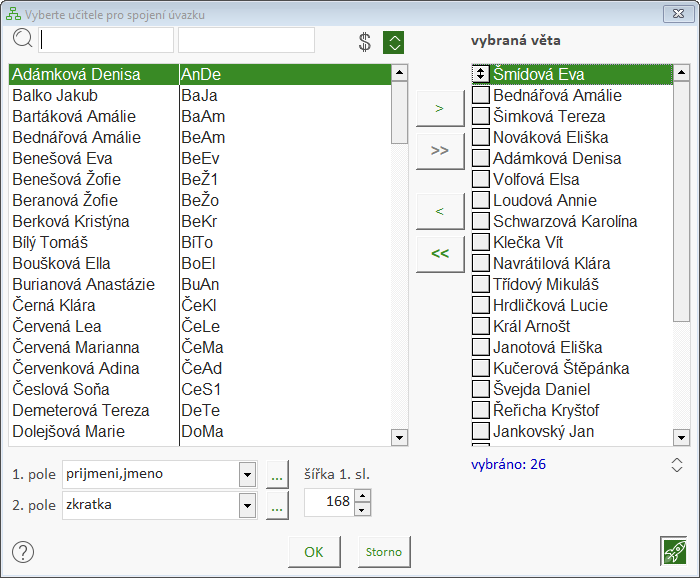Click the first search input field
Screen dimensions: 700x578
tap(105, 40)
